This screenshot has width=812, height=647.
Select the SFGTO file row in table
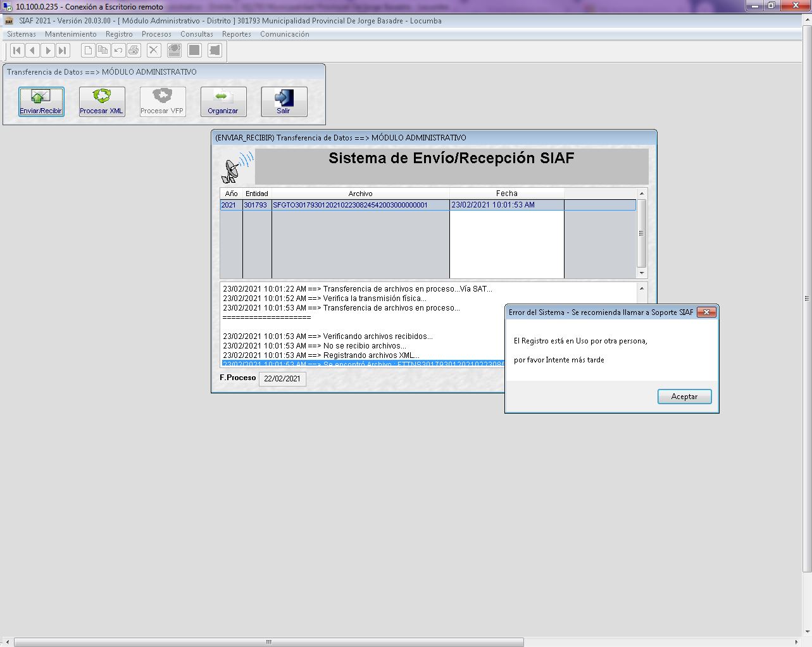pos(350,205)
